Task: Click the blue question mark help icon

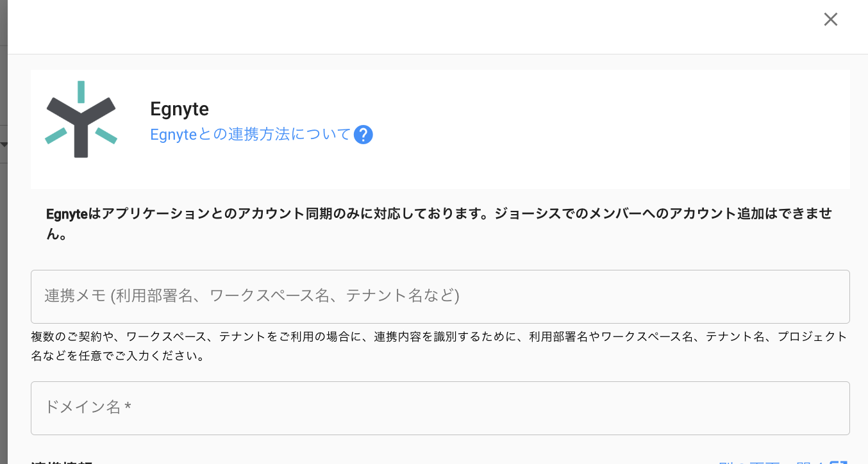Action: click(363, 135)
